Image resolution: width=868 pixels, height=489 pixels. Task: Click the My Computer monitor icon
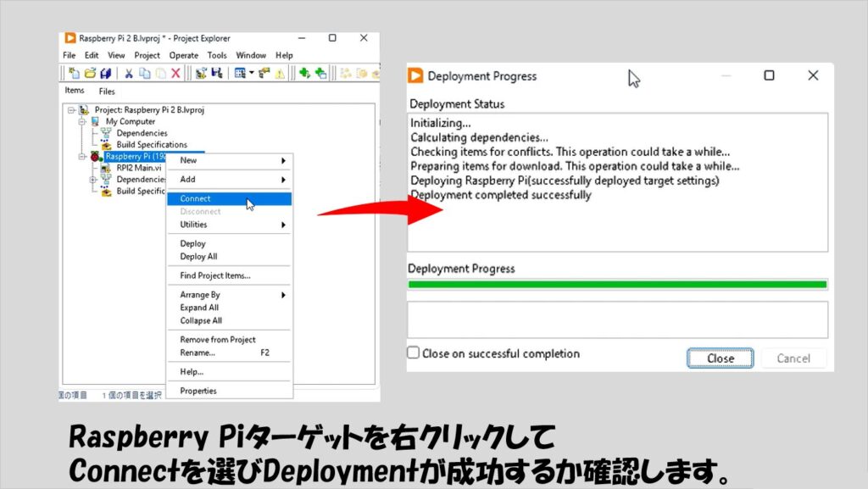(x=95, y=121)
